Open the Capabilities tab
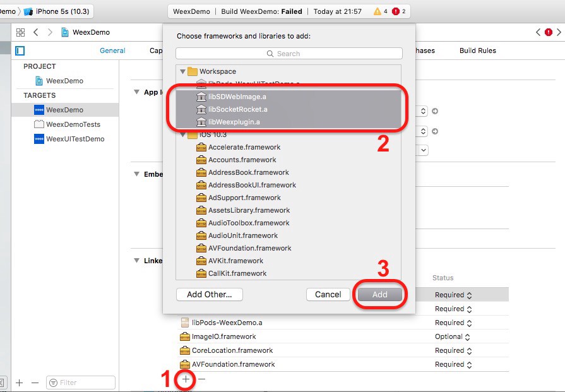Viewport: 565px width, 392px height. (156, 50)
